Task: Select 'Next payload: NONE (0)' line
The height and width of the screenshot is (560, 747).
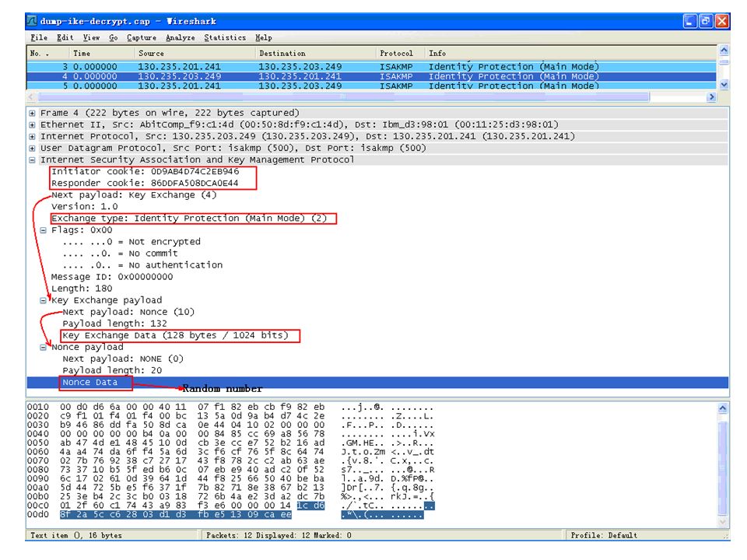Action: (123, 359)
